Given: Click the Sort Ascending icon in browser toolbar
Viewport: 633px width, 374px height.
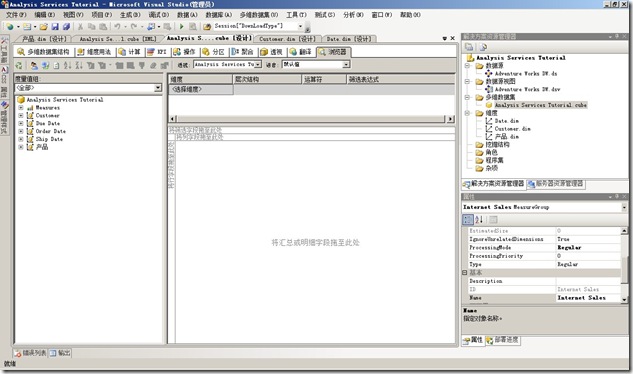Looking at the screenshot, I should [67, 65].
